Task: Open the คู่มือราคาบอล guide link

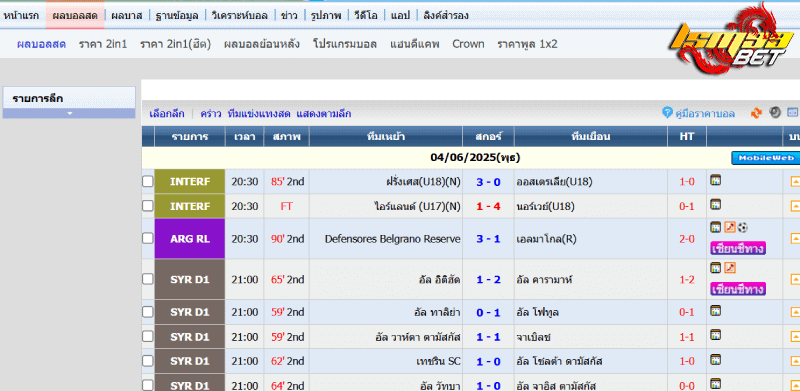Action: (x=705, y=114)
